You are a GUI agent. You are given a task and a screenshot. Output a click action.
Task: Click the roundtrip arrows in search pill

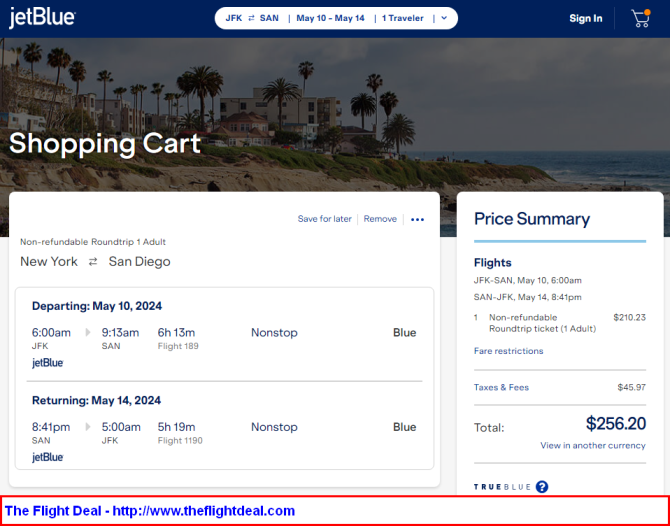coord(251,18)
